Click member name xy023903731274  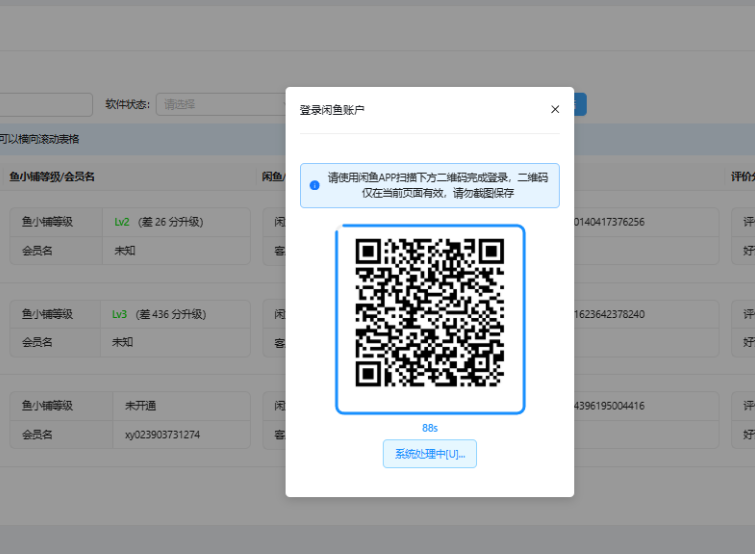click(162, 435)
